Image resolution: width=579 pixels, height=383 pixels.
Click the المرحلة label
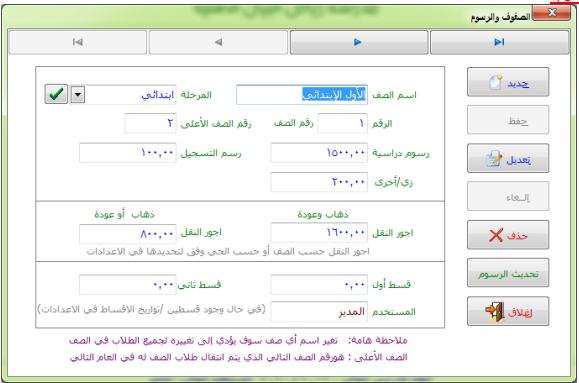196,95
